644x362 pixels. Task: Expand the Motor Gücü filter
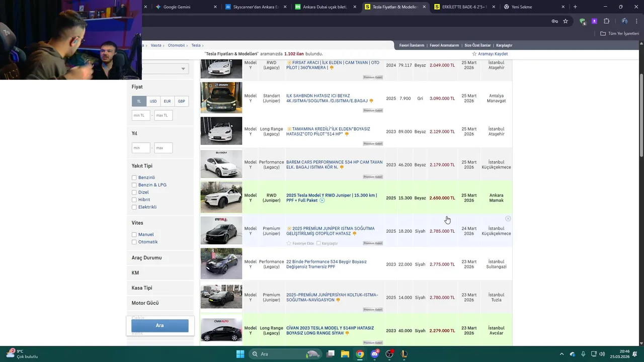[145, 303]
